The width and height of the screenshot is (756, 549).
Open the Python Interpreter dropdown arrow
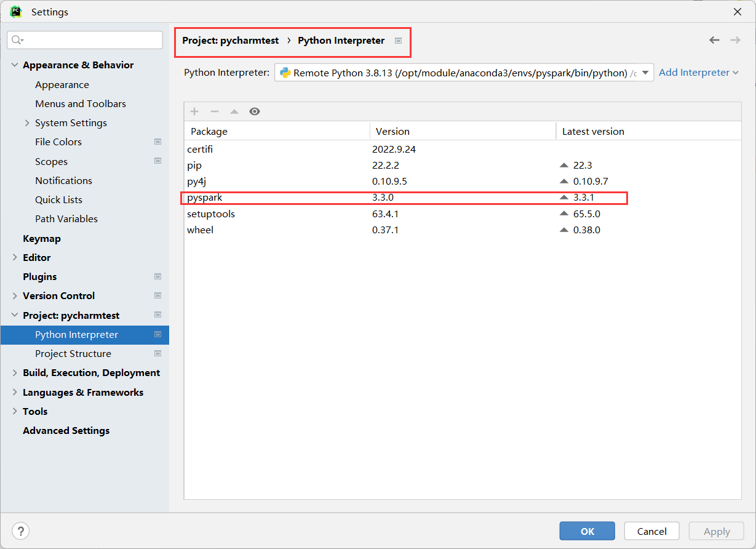645,73
